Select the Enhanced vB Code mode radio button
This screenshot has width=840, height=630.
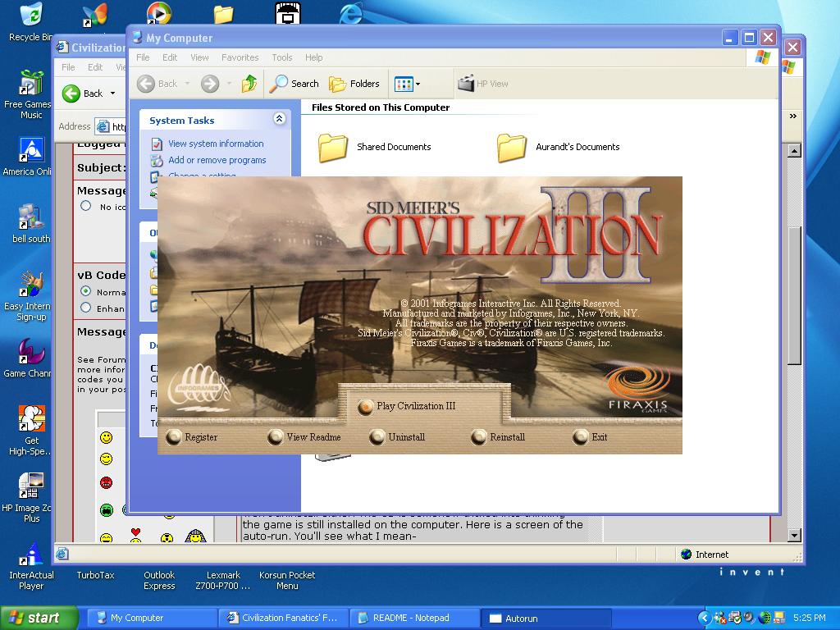[x=85, y=308]
